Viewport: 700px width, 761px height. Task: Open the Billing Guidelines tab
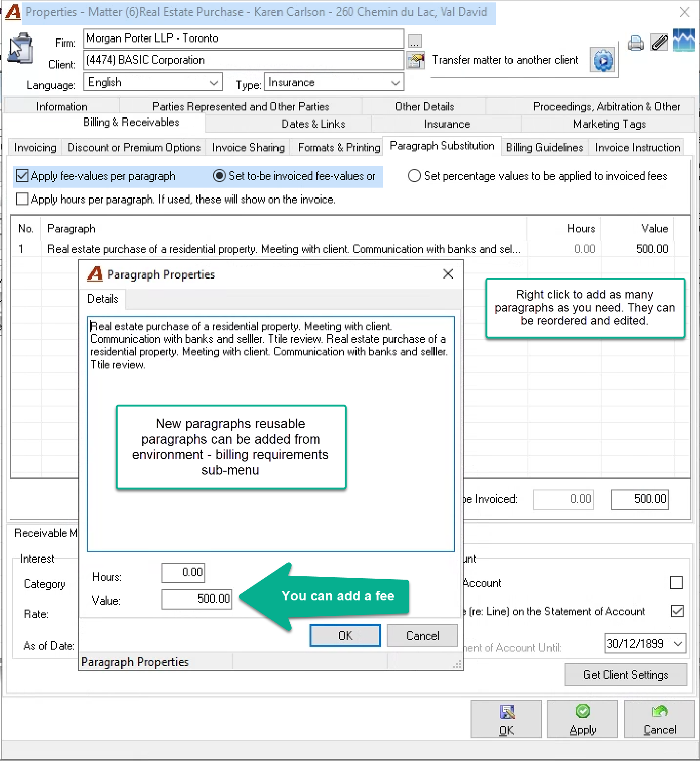tap(544, 147)
